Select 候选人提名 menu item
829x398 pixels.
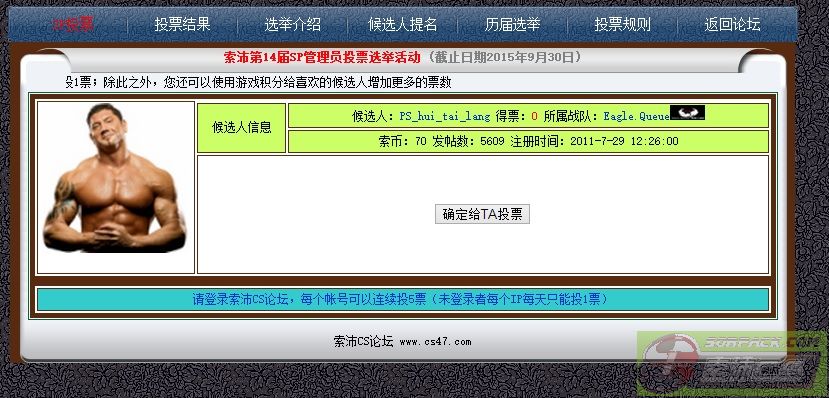point(402,24)
